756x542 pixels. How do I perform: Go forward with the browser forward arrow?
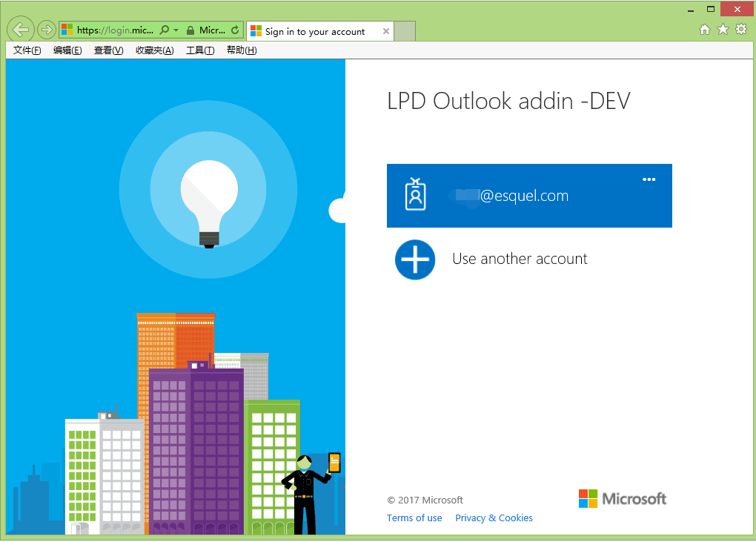tap(46, 30)
